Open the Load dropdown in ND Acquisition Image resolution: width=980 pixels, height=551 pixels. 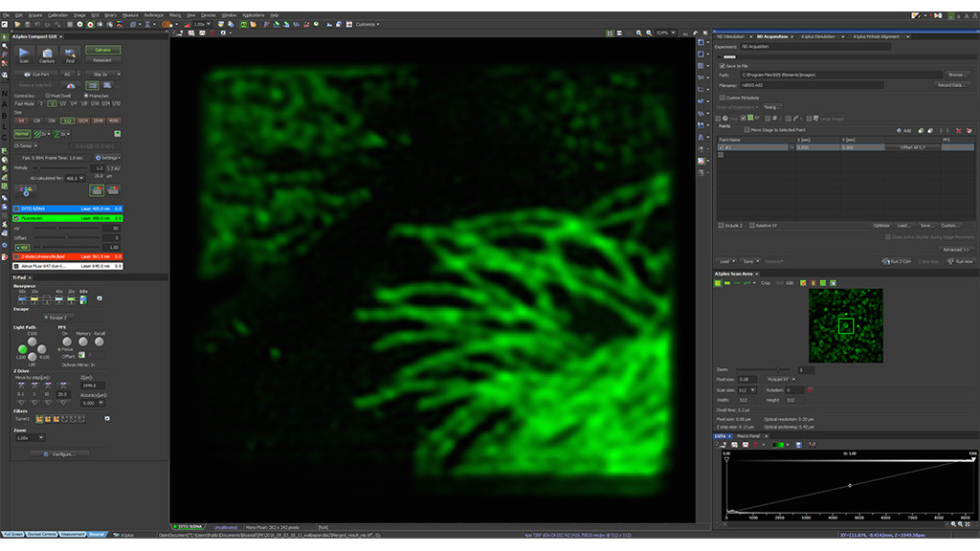point(726,261)
